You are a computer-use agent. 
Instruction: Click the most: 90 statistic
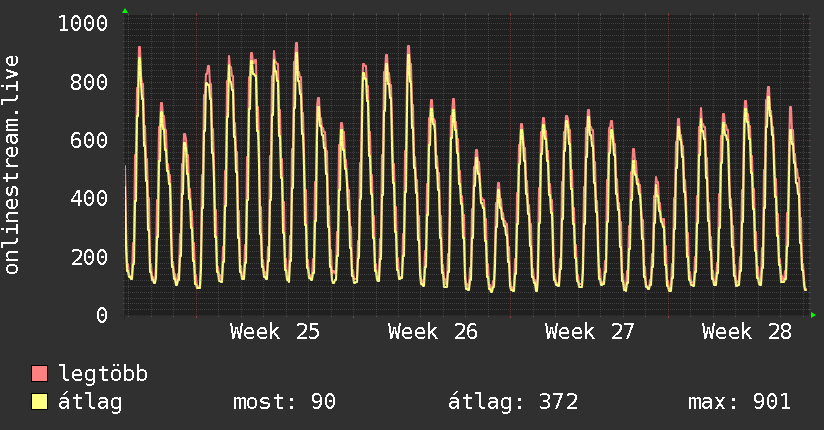tap(284, 402)
